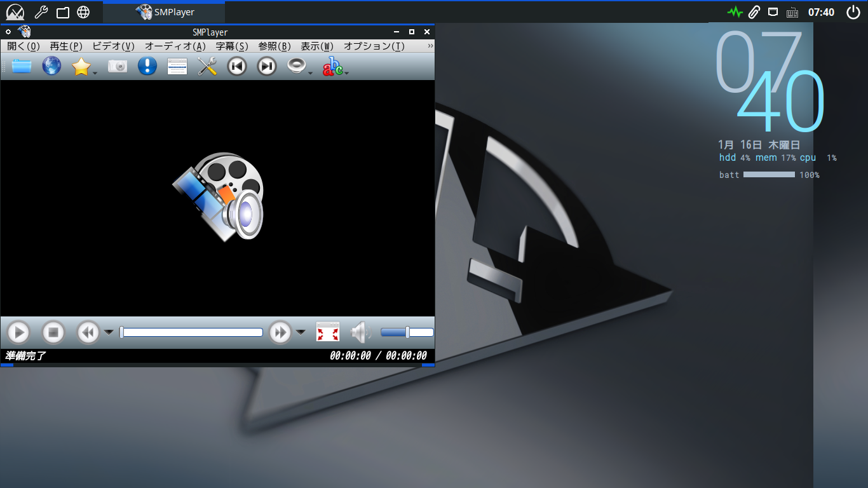The width and height of the screenshot is (868, 488).
Task: Open the SMPlayer window menu via its title-bar app icon
Action: (x=25, y=32)
